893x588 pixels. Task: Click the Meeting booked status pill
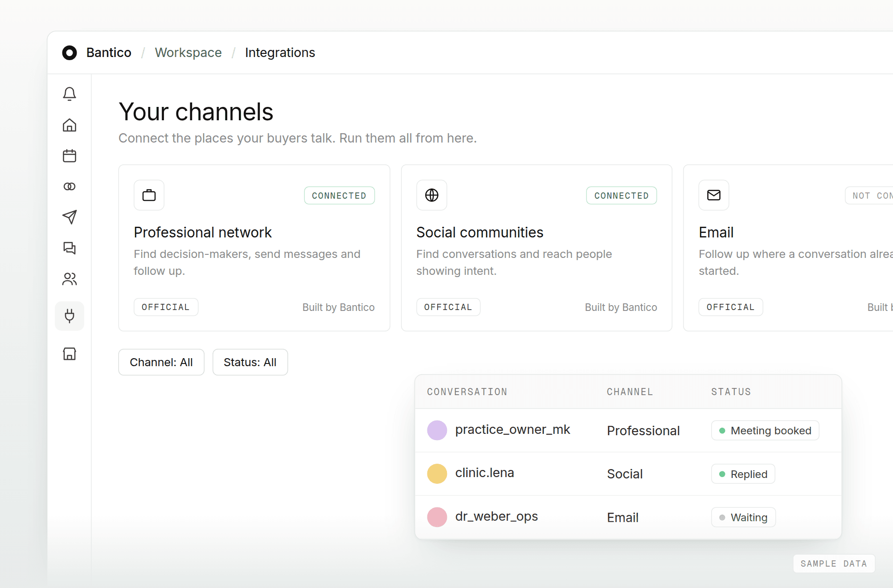pos(765,430)
